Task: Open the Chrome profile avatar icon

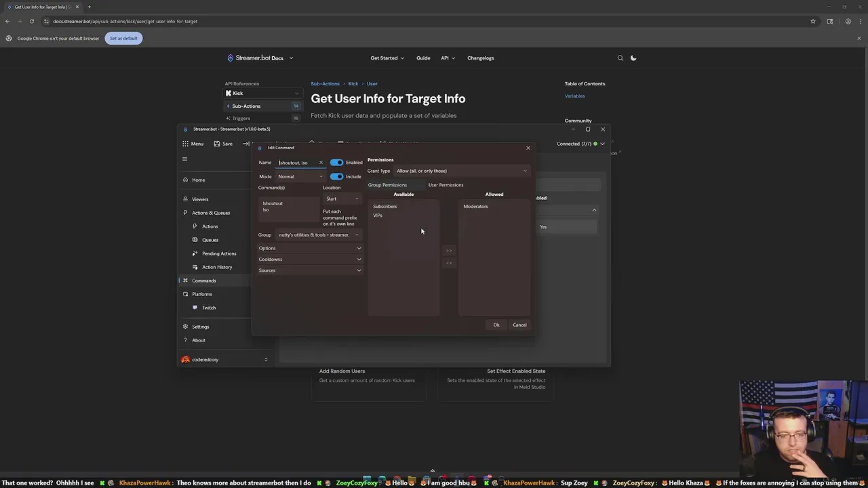Action: pos(848,21)
